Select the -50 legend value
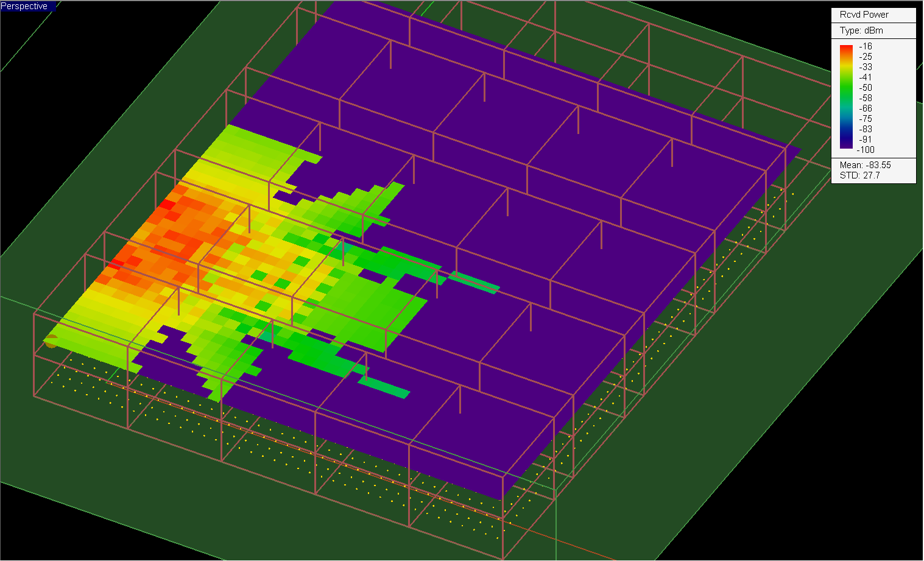Viewport: 924px width, 561px height. point(866,88)
